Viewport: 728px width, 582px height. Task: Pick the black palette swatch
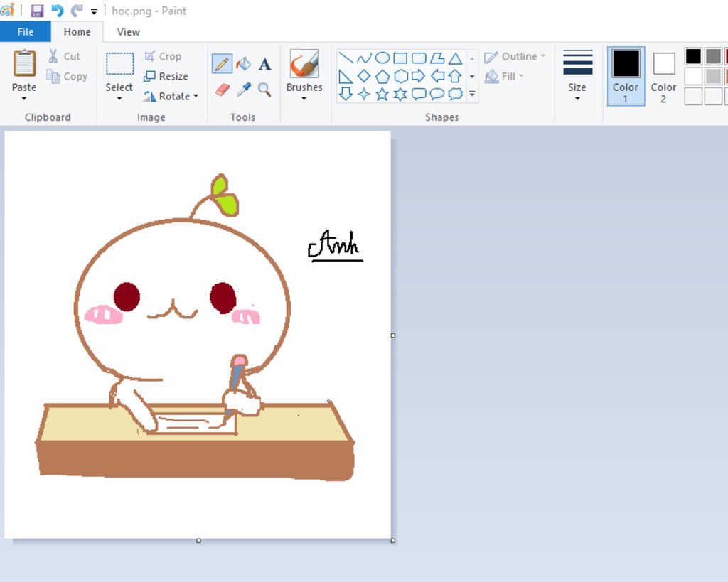coord(693,57)
